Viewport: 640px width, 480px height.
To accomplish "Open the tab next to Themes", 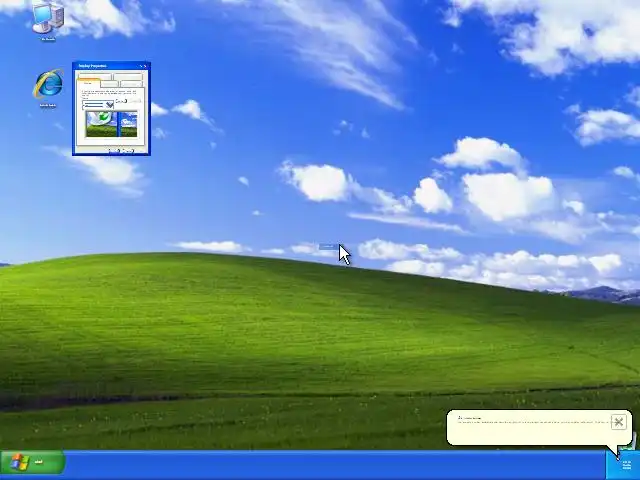I will tap(109, 84).
